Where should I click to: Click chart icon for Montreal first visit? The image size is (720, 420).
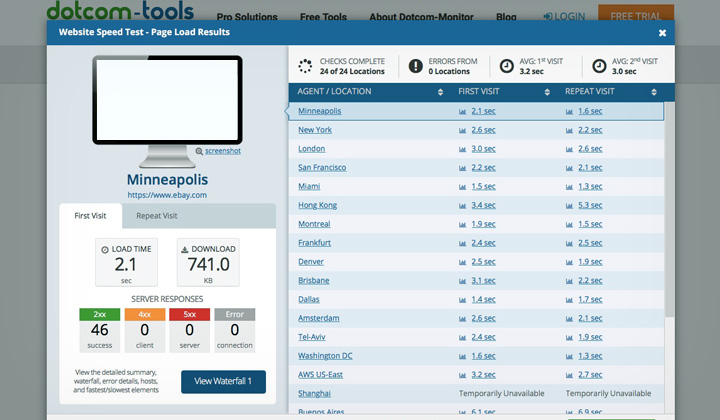pos(462,224)
